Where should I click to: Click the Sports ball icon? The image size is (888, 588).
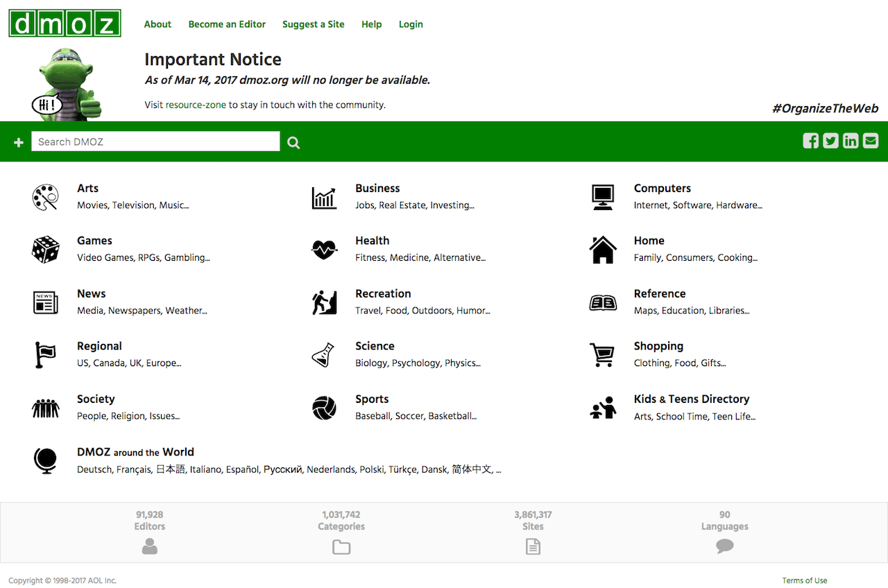click(x=324, y=408)
